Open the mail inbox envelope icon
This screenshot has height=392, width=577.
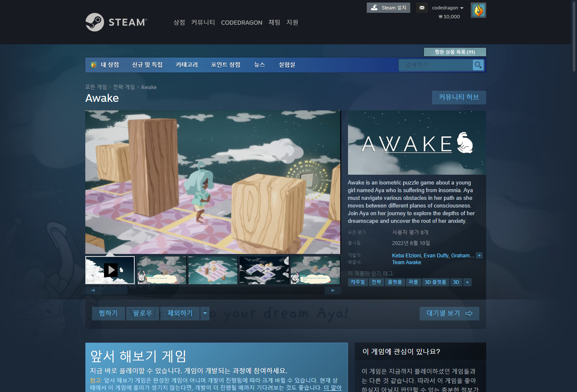coord(422,8)
